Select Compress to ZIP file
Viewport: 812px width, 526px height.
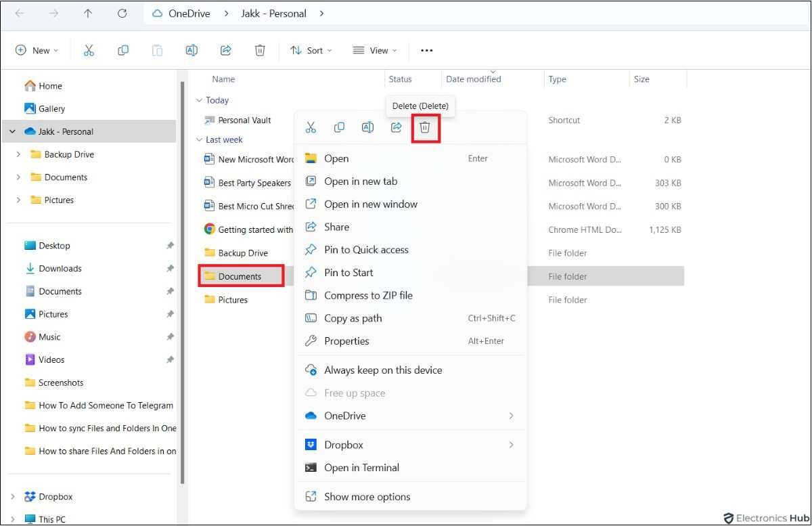[x=368, y=295]
